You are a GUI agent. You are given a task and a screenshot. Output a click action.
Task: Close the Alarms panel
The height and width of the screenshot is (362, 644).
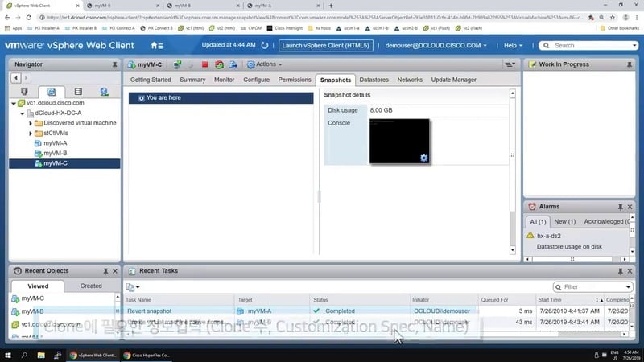630,207
